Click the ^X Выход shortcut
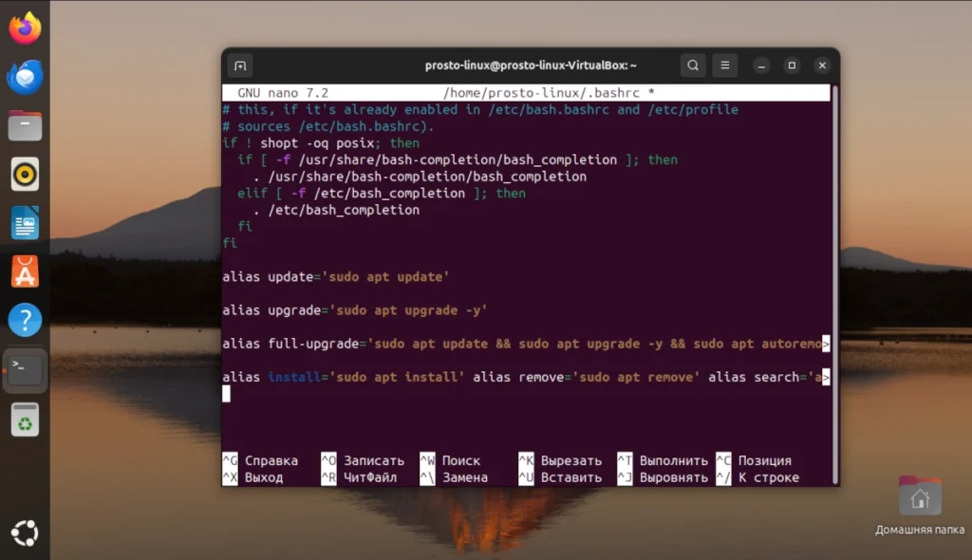This screenshot has height=560, width=972. pyautogui.click(x=252, y=477)
